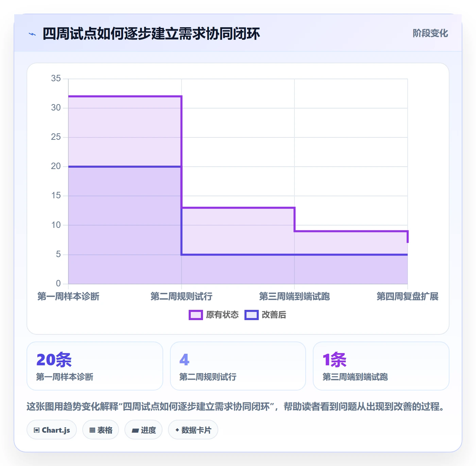Image resolution: width=476 pixels, height=466 pixels.
Task: Click the lightning icon beside the title
Action: (32, 34)
